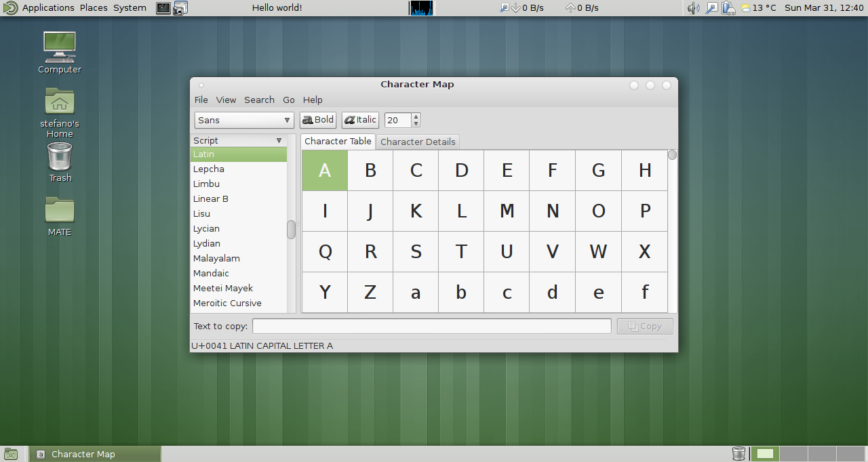
Task: Open the Sans font dropdown
Action: click(x=244, y=120)
